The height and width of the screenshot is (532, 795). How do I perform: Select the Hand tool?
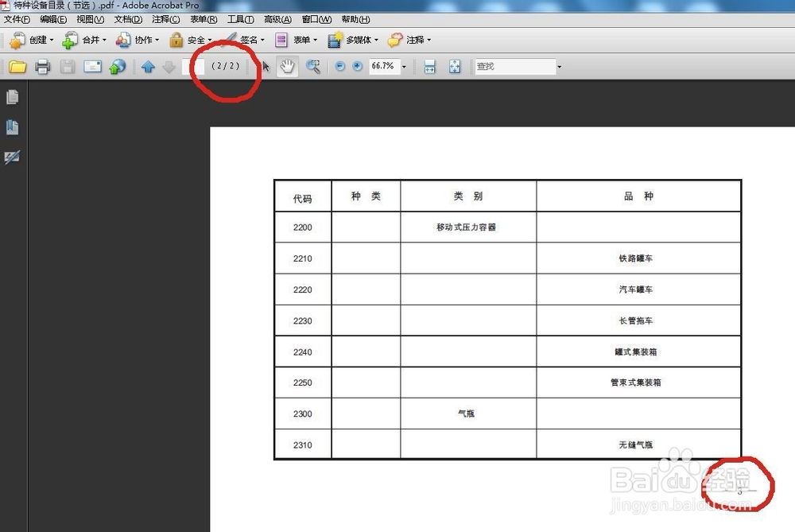coord(288,67)
